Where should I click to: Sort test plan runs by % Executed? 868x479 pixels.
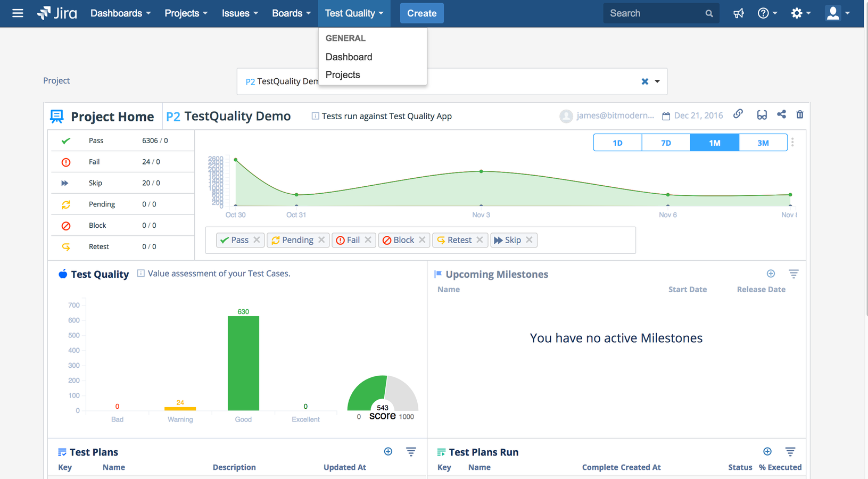[x=780, y=467]
